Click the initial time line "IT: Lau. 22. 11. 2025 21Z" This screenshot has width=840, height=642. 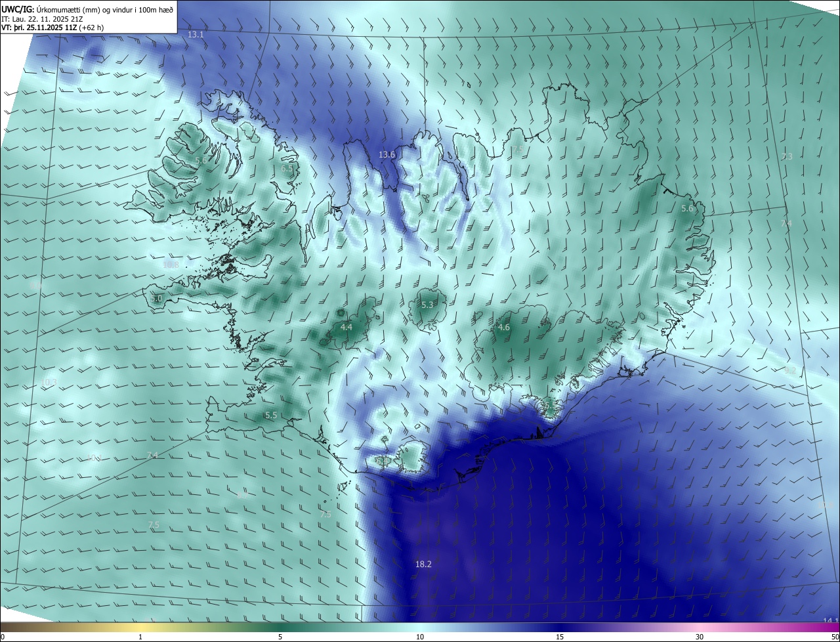point(42,19)
